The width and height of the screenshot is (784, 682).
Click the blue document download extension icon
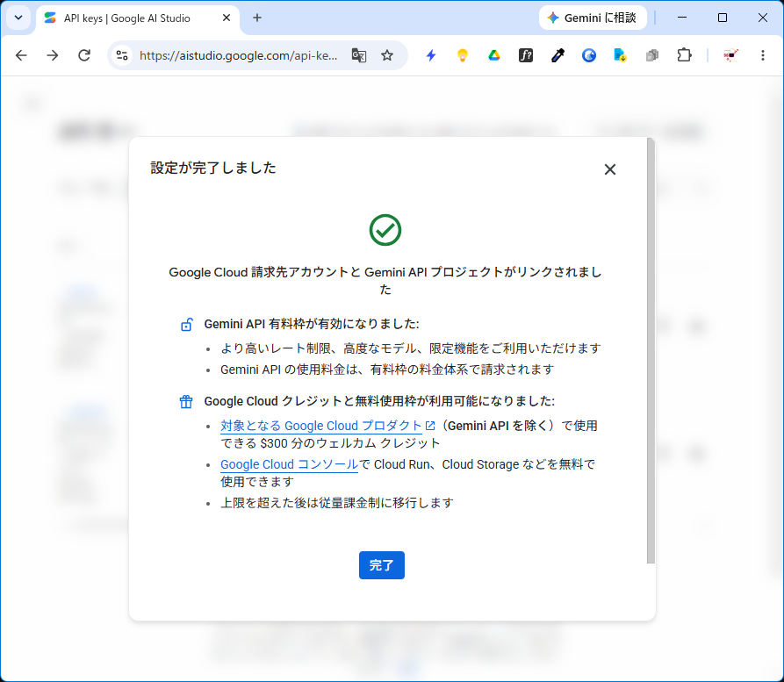(x=620, y=55)
